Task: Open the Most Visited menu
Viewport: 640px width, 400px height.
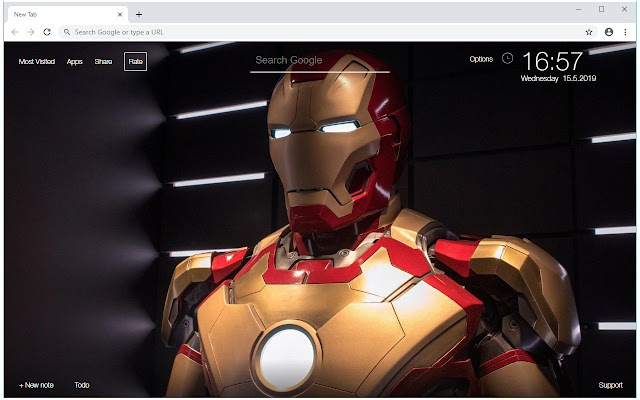Action: [x=37, y=62]
